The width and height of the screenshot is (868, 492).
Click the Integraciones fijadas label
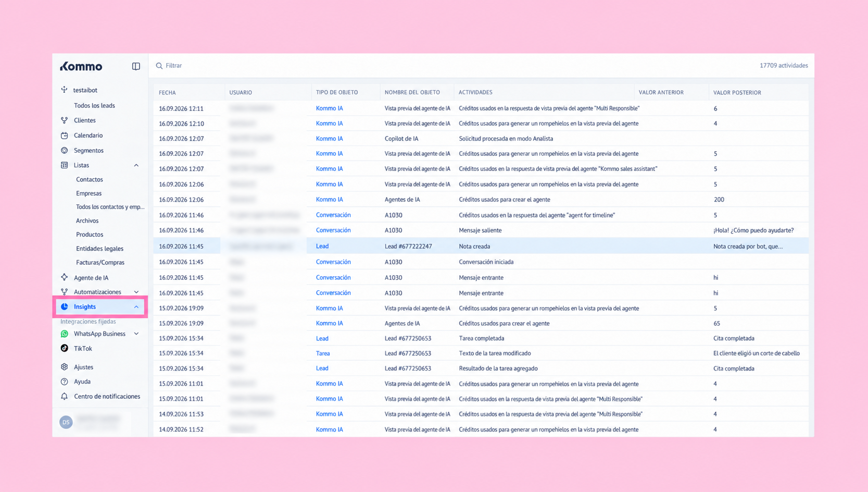point(88,322)
